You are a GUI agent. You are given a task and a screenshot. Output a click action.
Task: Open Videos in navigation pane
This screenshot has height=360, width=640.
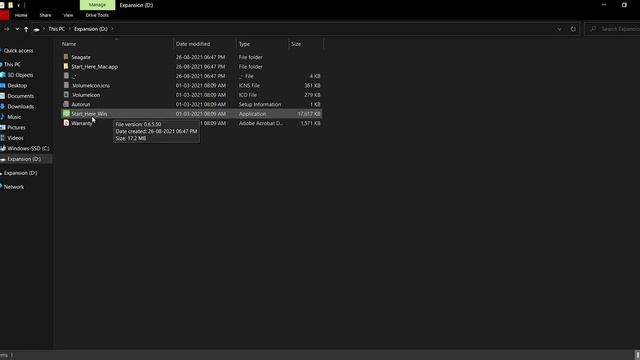pos(16,138)
